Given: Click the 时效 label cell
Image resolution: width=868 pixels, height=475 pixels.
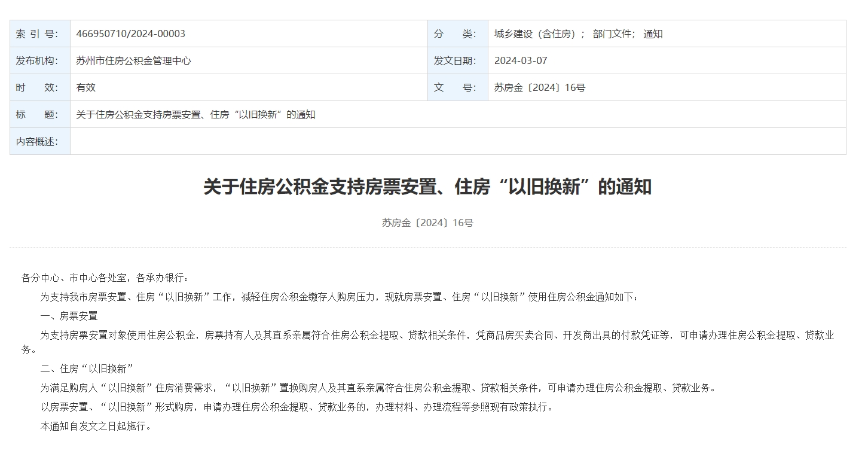Looking at the screenshot, I should [40, 87].
